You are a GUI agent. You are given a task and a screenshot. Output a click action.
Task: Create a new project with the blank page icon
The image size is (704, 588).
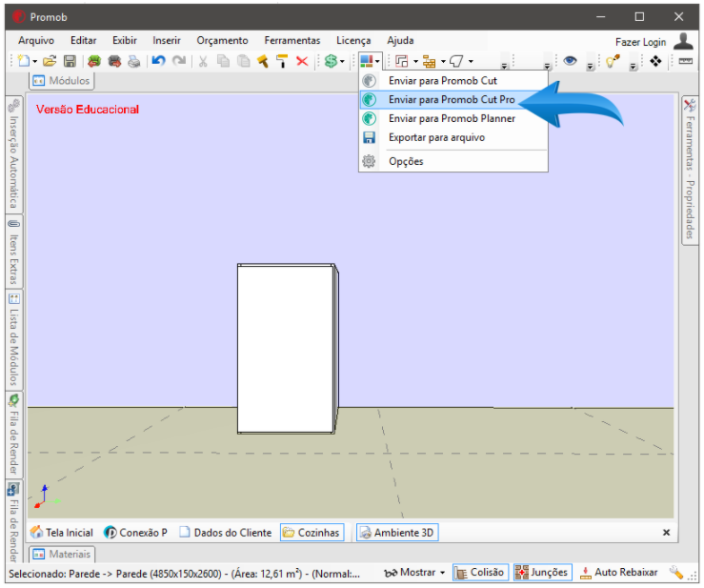[x=24, y=61]
